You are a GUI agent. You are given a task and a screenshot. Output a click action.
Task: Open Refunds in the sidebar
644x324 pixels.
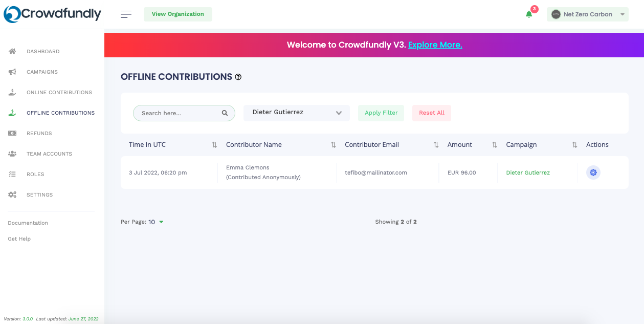tap(39, 134)
